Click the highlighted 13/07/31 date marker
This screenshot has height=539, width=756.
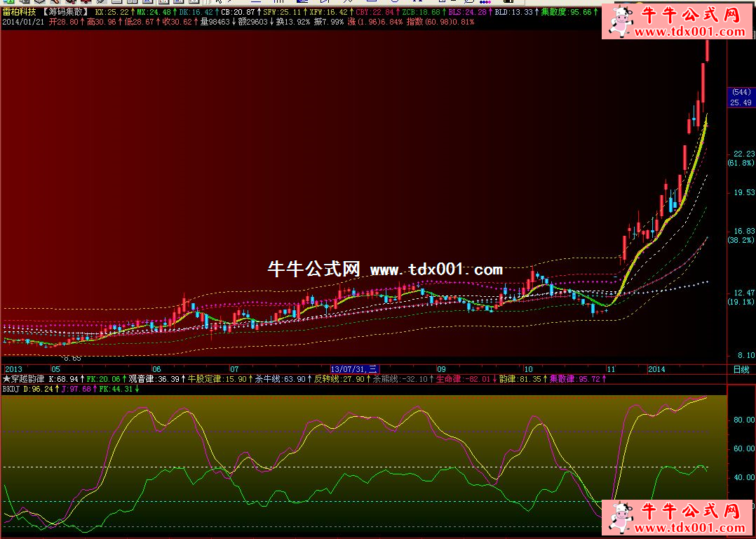[x=354, y=369]
